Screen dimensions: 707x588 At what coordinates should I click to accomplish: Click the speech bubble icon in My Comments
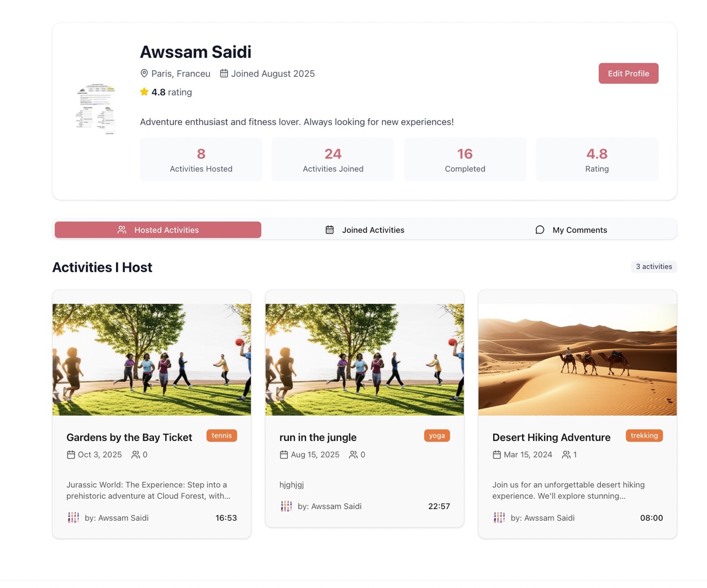(x=540, y=230)
